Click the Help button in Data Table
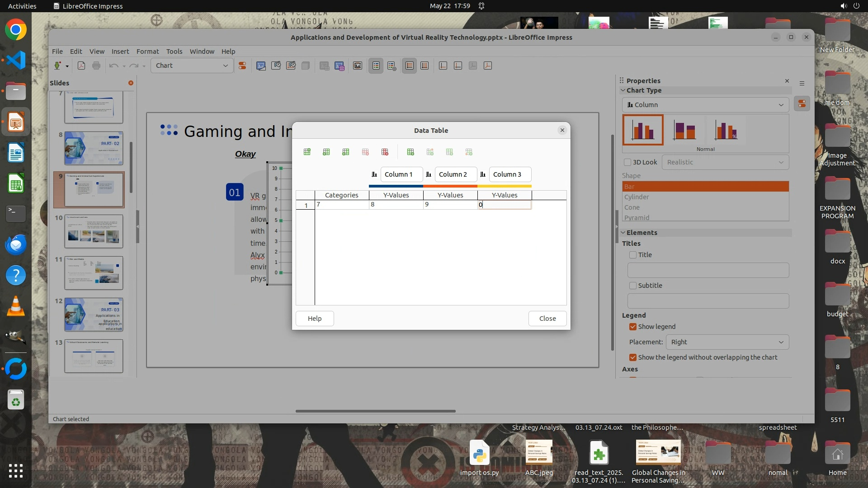The width and height of the screenshot is (868, 488). click(315, 319)
